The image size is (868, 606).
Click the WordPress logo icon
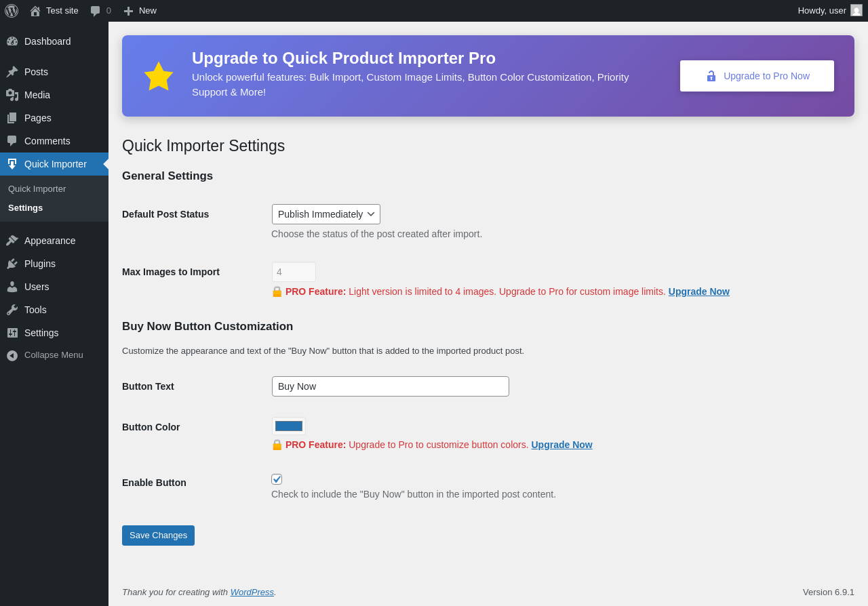point(12,11)
